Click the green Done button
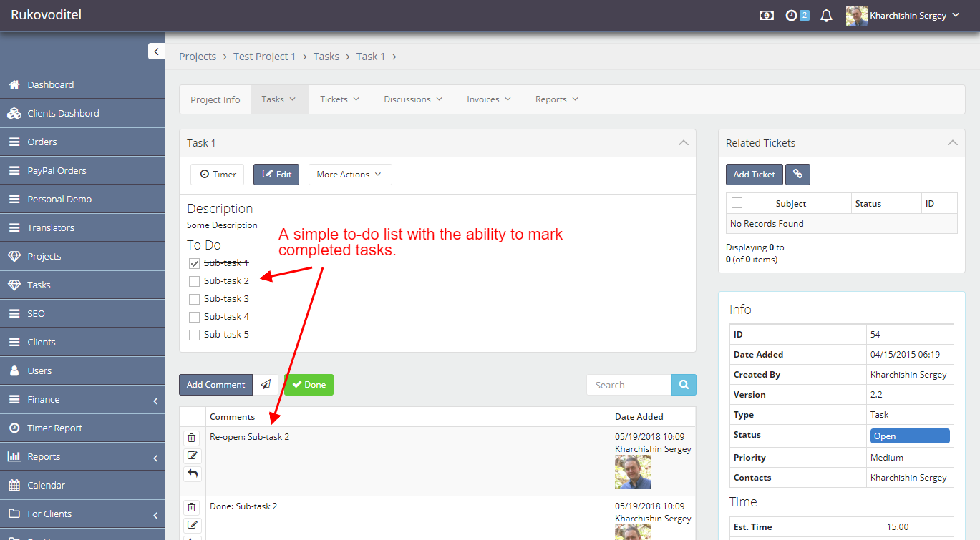Viewport: 980px width, 540px height. pos(309,385)
